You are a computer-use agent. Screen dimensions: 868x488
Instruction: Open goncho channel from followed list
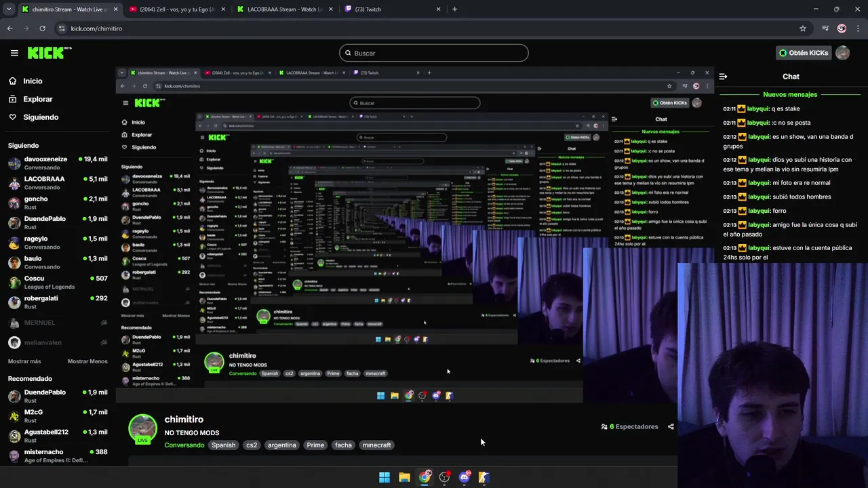point(58,203)
